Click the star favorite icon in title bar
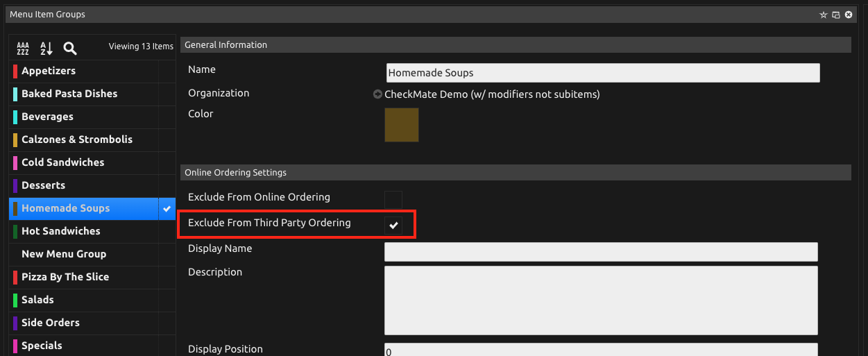The image size is (868, 356). pos(823,15)
